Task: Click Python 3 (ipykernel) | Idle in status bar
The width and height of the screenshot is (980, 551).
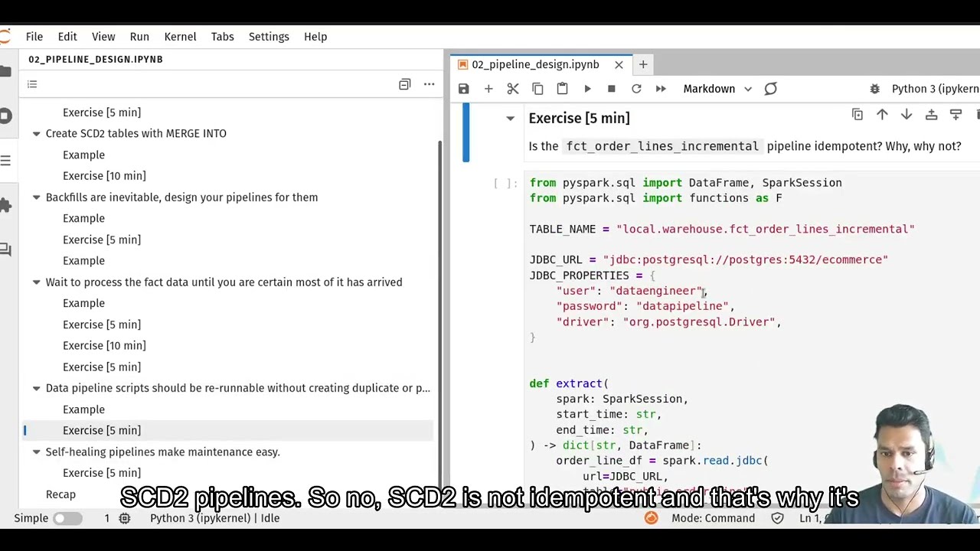Action: [x=214, y=518]
